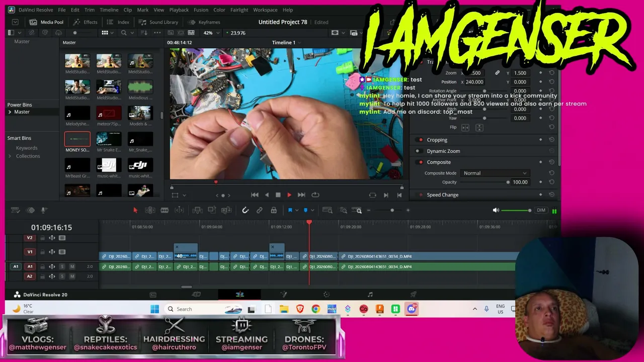Open the viewer zoom 42% dropdown
The width and height of the screenshot is (644, 362).
click(211, 33)
